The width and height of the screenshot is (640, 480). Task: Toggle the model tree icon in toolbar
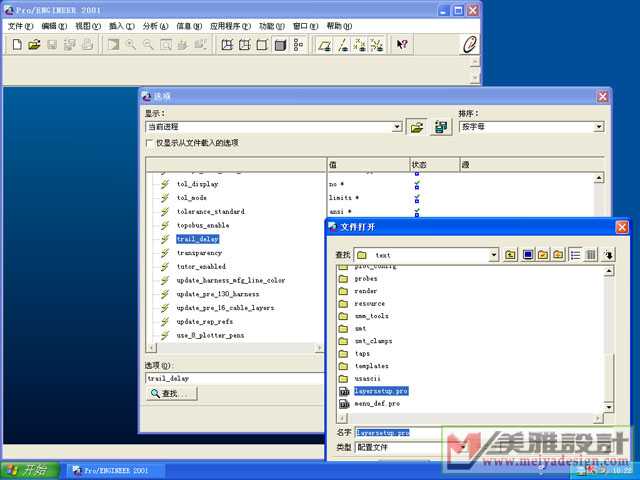point(298,44)
